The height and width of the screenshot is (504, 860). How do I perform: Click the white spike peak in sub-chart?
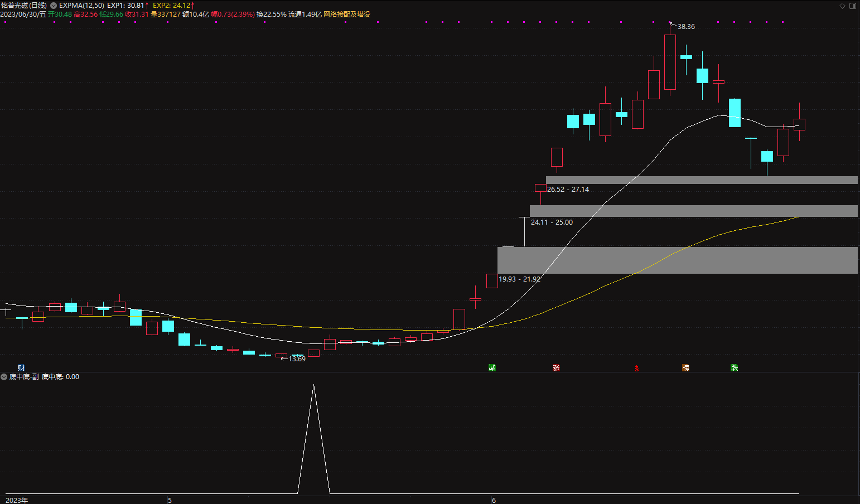(314, 386)
